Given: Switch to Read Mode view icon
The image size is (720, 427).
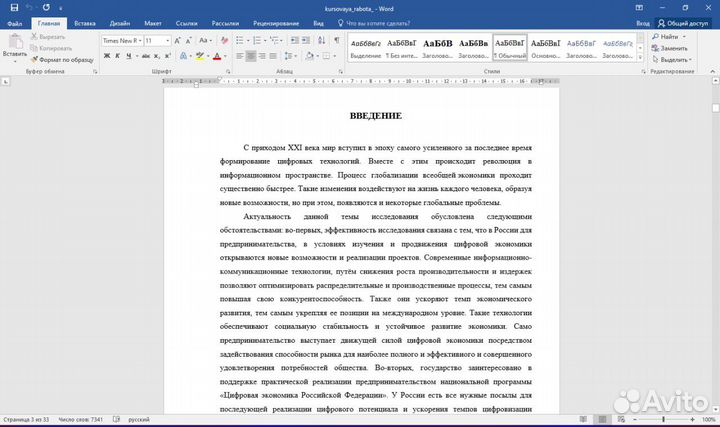Looking at the screenshot, I should [583, 419].
